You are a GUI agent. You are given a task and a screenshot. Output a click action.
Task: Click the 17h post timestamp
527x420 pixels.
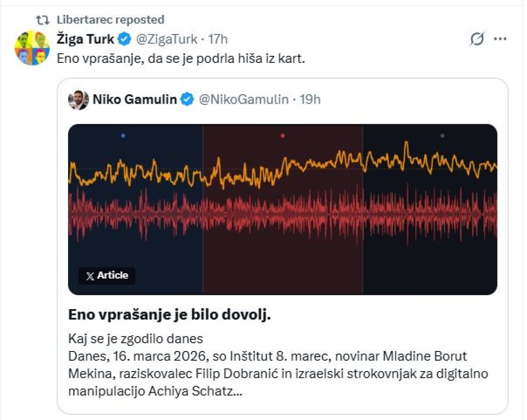[x=218, y=39]
